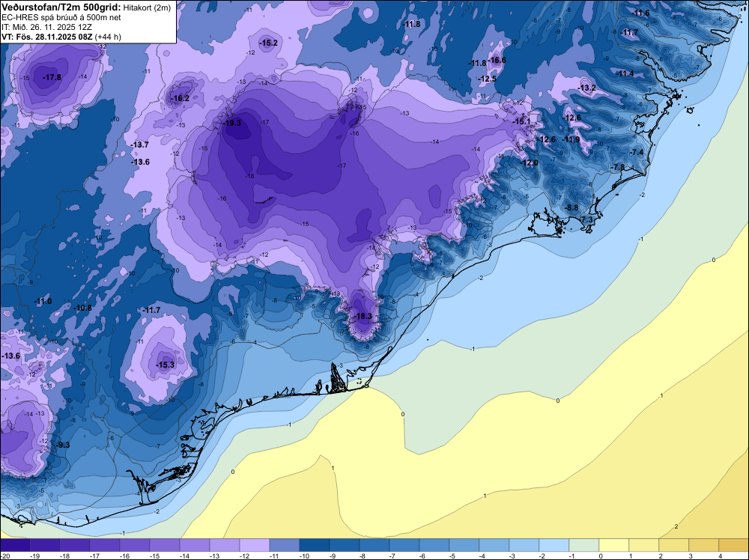Choose the orange legend swatch right of 4

[x=734, y=545]
